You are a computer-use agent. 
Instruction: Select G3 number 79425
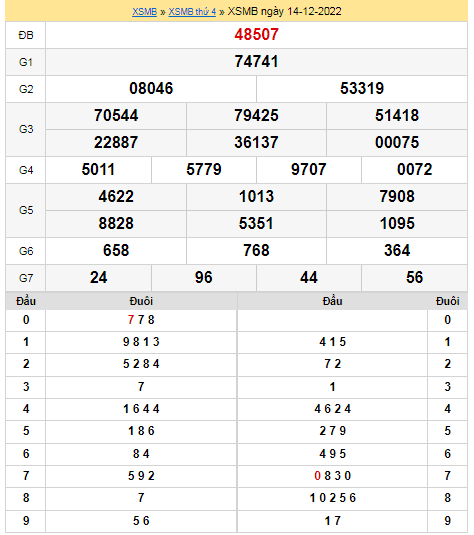click(x=256, y=116)
